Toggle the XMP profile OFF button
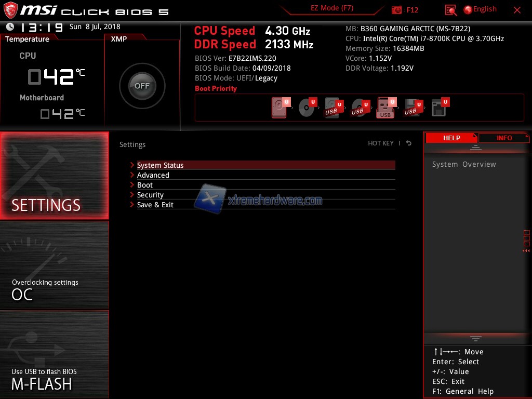The height and width of the screenshot is (399, 532). (142, 86)
